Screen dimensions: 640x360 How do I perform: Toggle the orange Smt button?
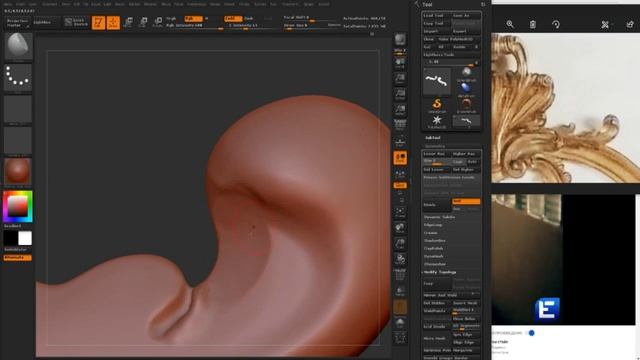click(466, 202)
